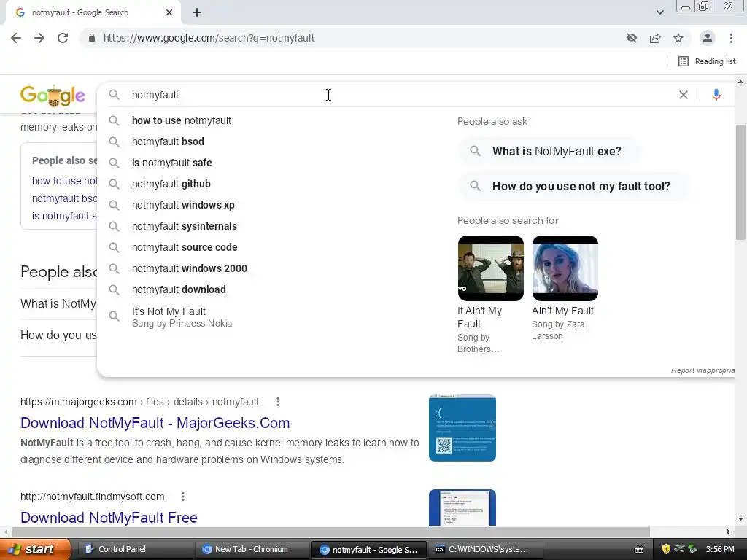Click the browser back arrow
747x560 pixels.
[16, 38]
